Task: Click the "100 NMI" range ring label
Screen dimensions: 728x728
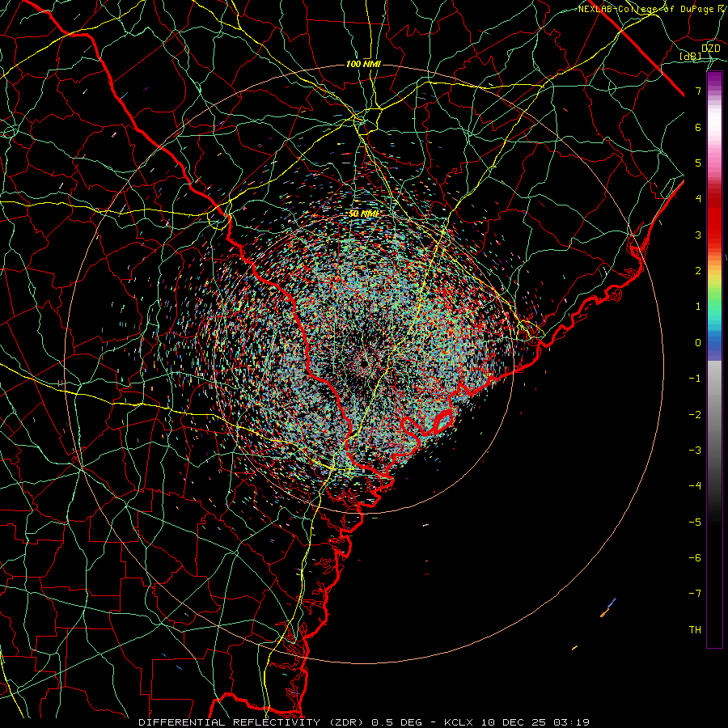Action: click(363, 64)
